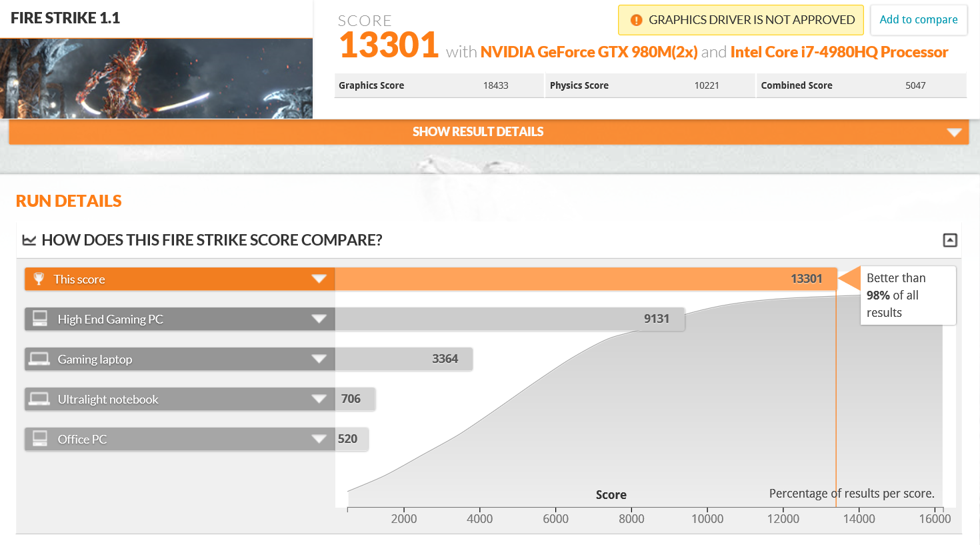
Task: Click the This score bar value 13301
Action: (x=806, y=279)
